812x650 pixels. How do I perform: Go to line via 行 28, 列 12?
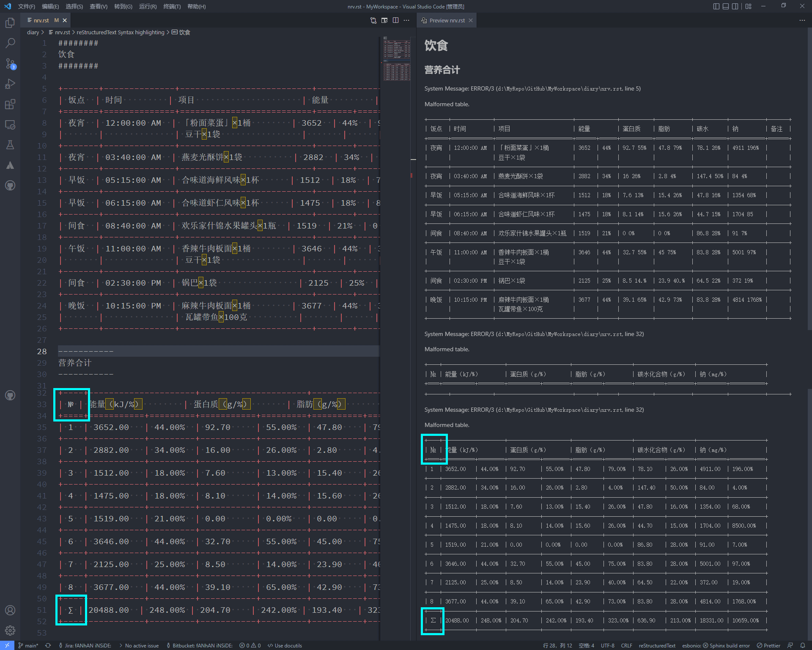[x=557, y=645]
